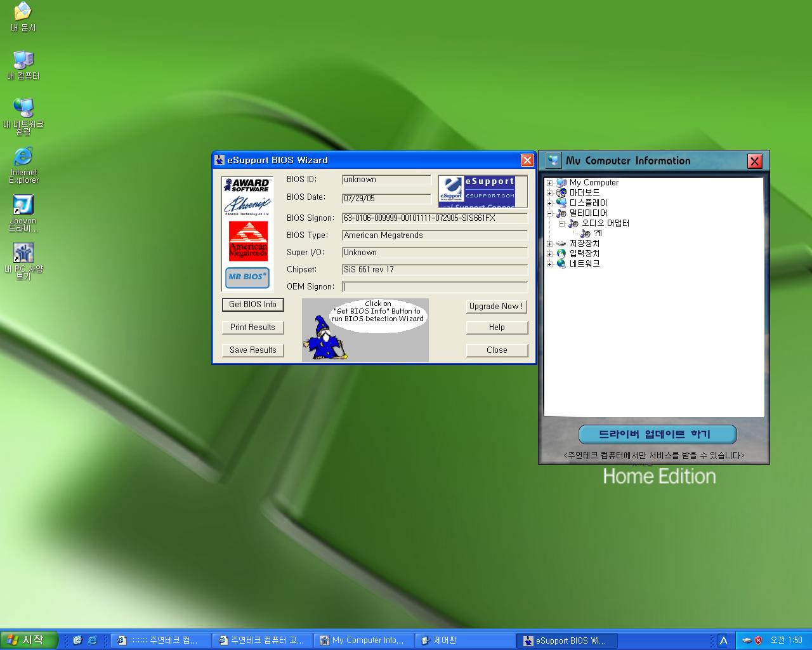Click the system clock 오전 1:50
The width and height of the screenshot is (812, 650).
pos(786,640)
